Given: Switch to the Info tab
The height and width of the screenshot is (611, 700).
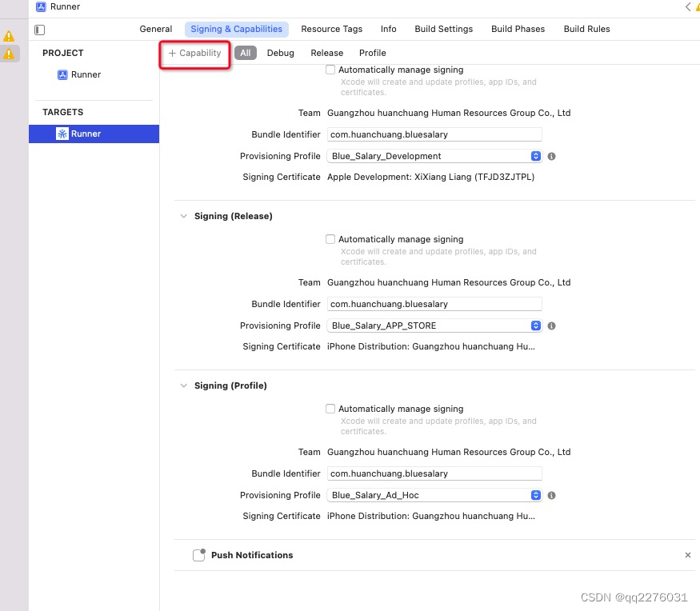Looking at the screenshot, I should pyautogui.click(x=388, y=29).
